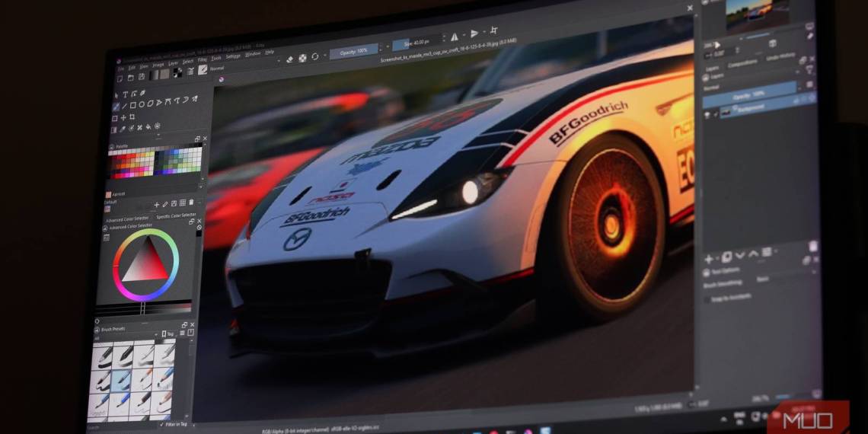Select the Color Sampler eyedropper tool

pos(123,129)
